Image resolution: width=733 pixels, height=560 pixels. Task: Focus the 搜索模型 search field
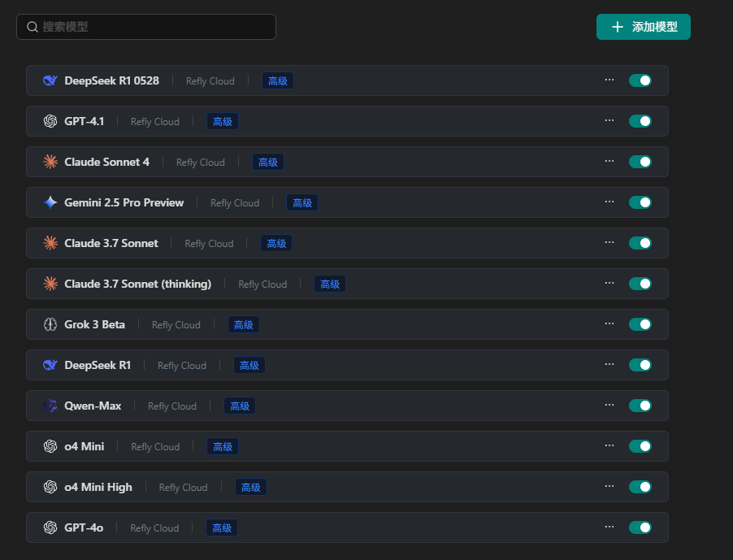(146, 27)
